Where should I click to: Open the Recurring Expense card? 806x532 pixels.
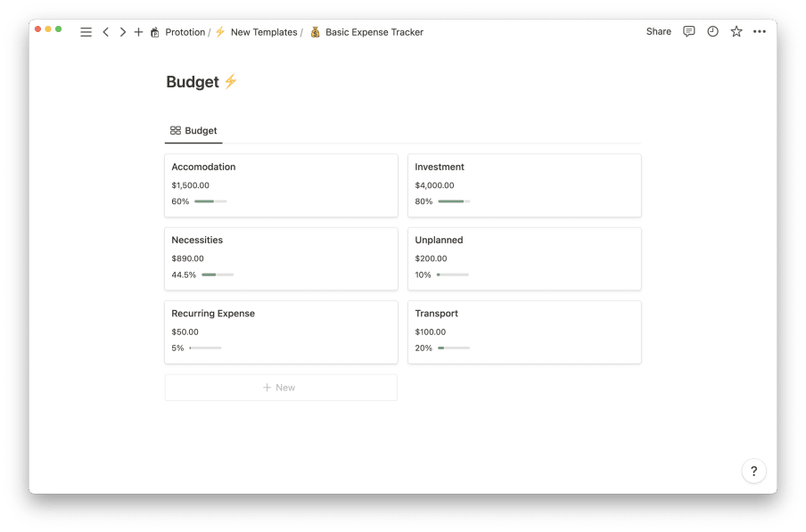[x=281, y=332]
